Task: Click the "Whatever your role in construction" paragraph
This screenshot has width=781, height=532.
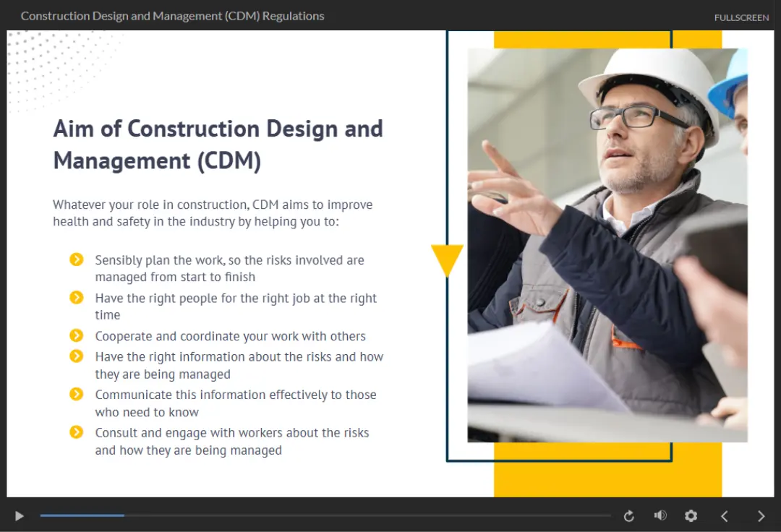Action: click(x=213, y=213)
